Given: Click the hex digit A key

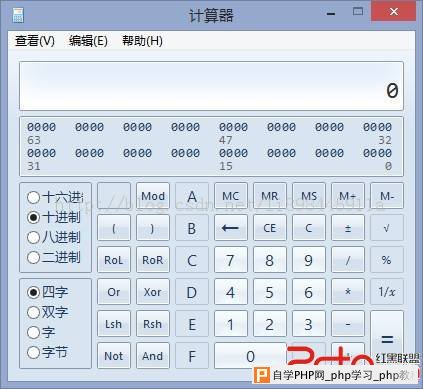Looking at the screenshot, I should (192, 196).
